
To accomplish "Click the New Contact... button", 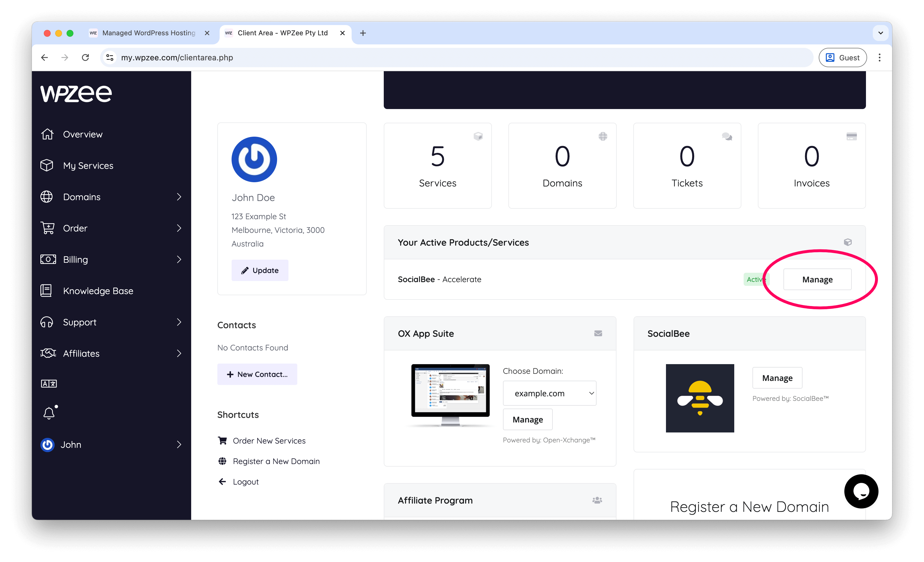I will [x=257, y=374].
